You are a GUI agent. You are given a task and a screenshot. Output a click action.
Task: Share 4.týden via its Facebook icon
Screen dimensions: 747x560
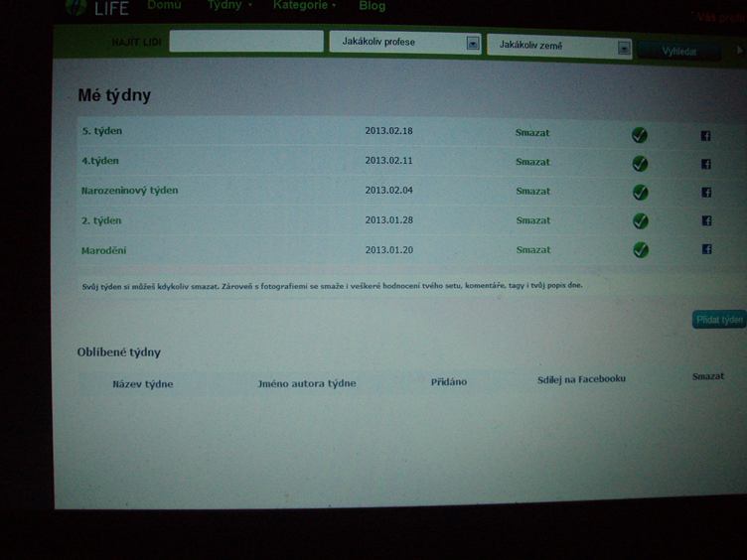(706, 164)
